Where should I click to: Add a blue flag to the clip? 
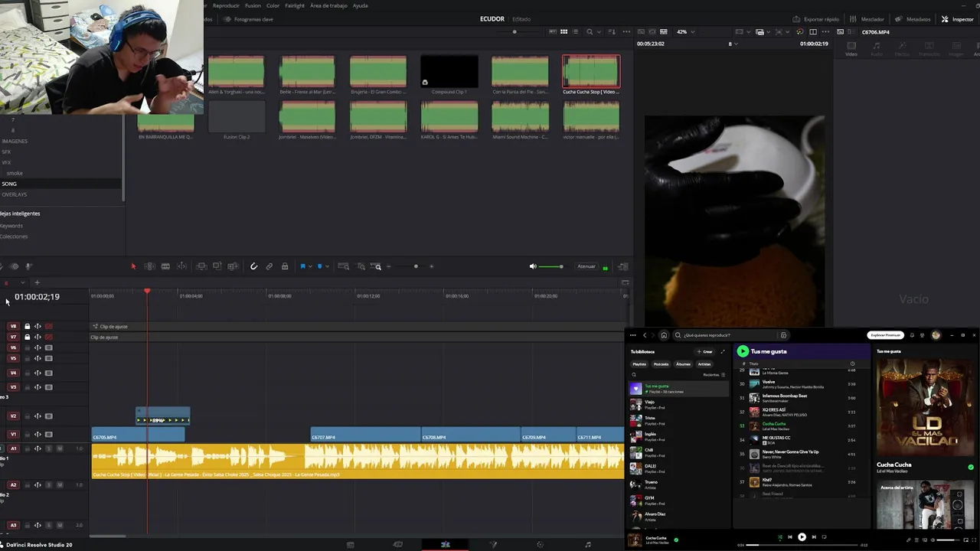tap(302, 266)
